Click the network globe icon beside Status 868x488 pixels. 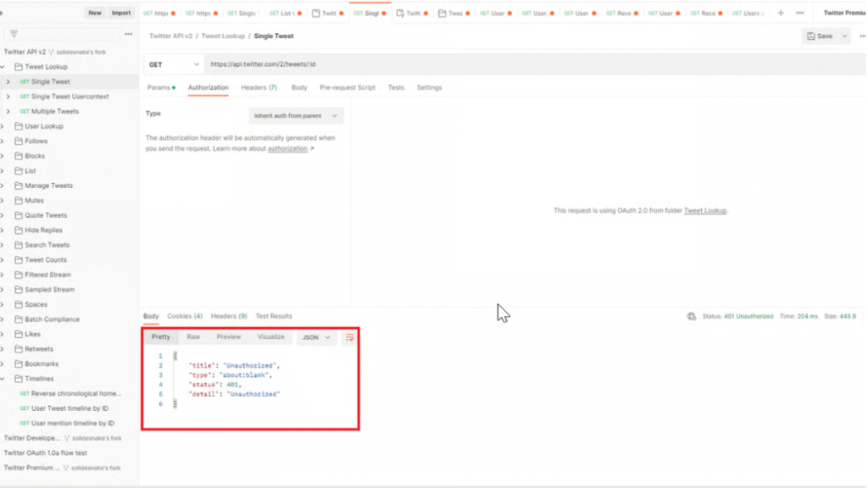click(692, 317)
